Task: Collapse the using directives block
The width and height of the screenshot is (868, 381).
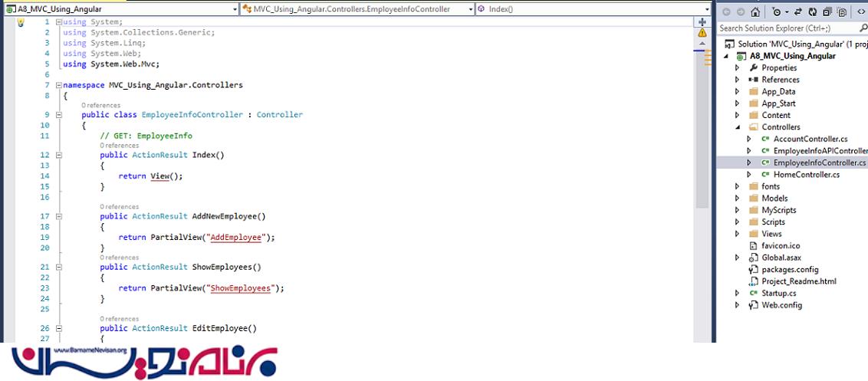Action: (59, 22)
